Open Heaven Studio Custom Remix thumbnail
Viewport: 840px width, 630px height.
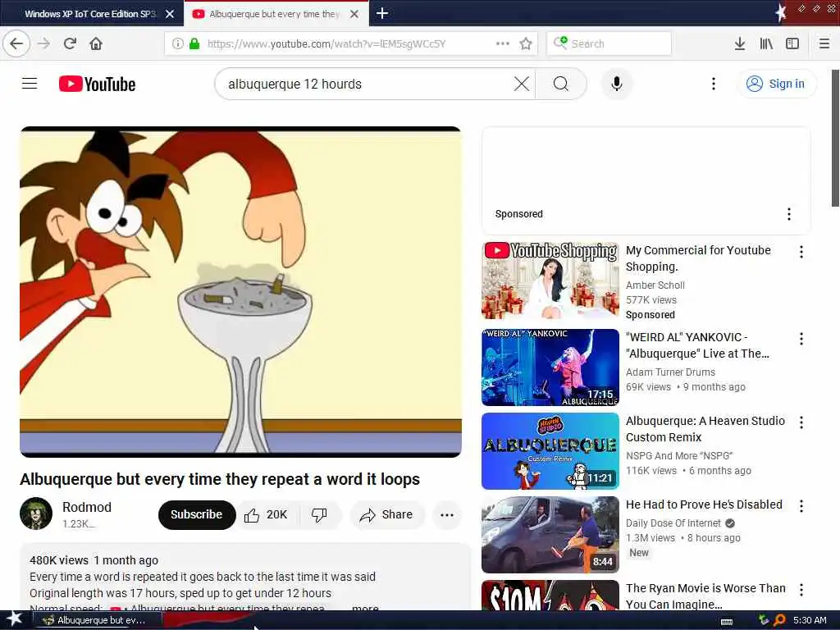coord(550,451)
